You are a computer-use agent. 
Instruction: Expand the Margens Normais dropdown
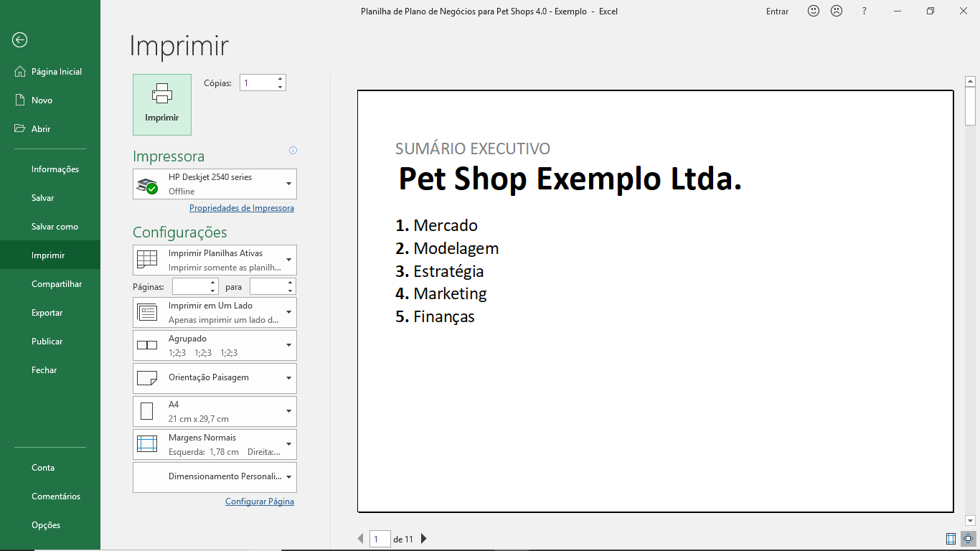pyautogui.click(x=215, y=445)
